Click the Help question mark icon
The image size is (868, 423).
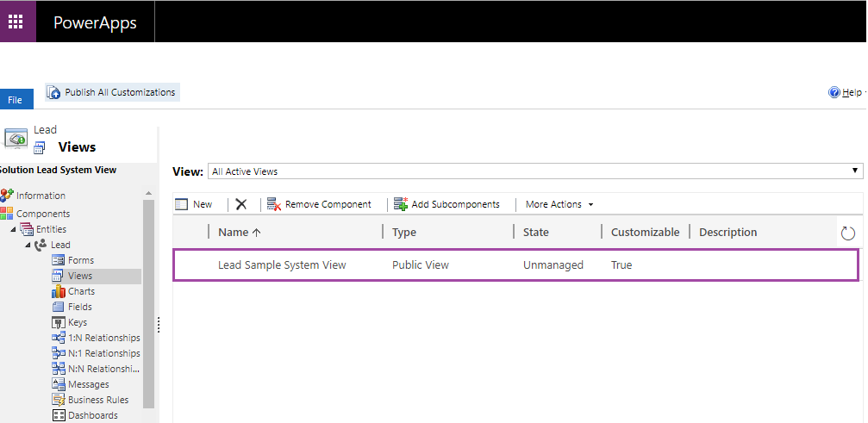[834, 92]
